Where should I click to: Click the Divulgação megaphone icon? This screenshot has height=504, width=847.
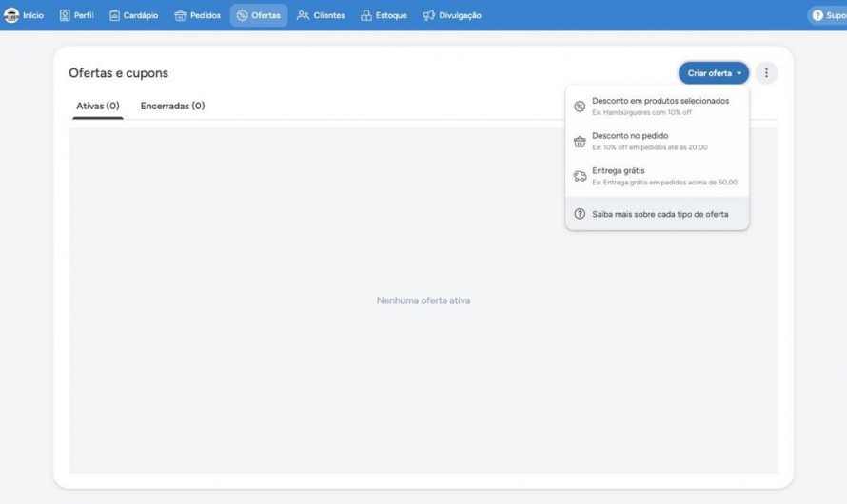(x=429, y=15)
